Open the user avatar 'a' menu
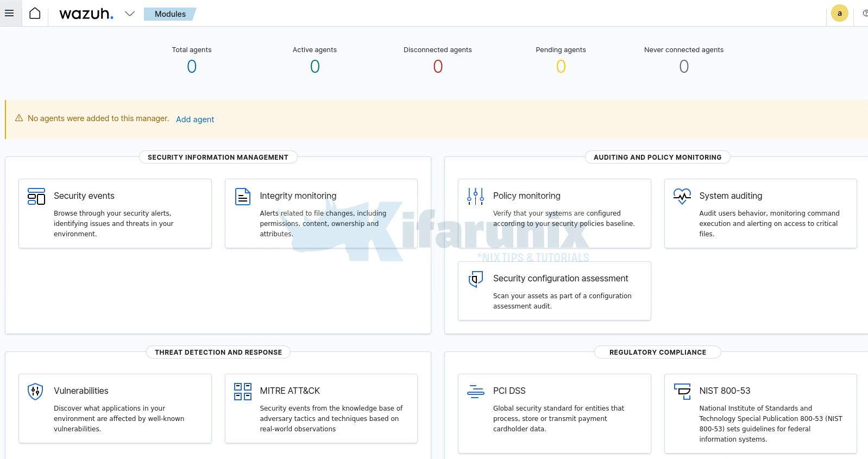Image resolution: width=868 pixels, height=459 pixels. 839,13
